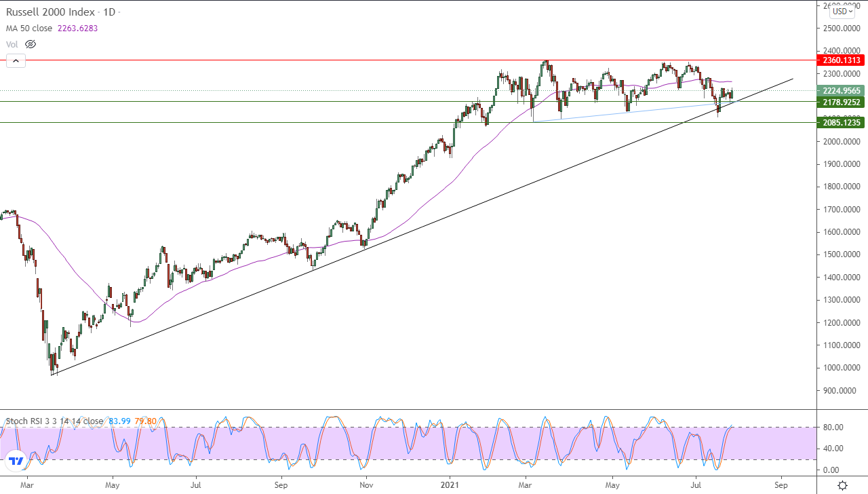
Task: Click the Nov label on time axis
Action: (366, 486)
